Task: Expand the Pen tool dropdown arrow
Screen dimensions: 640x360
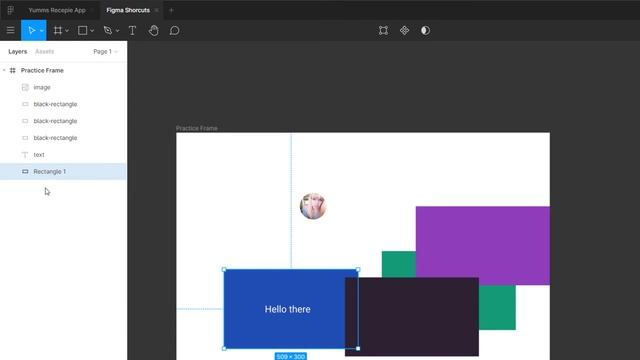Action: pyautogui.click(x=118, y=31)
